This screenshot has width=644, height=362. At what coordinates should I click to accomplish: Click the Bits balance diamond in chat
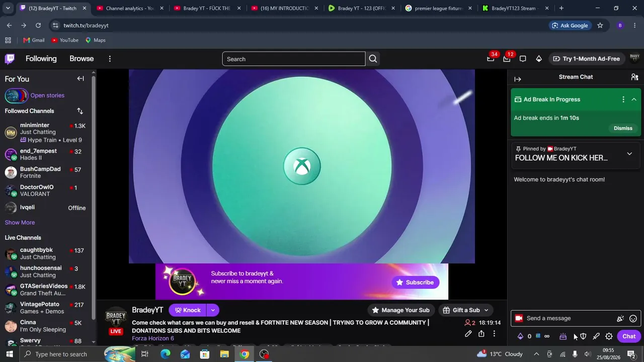[x=520, y=336]
